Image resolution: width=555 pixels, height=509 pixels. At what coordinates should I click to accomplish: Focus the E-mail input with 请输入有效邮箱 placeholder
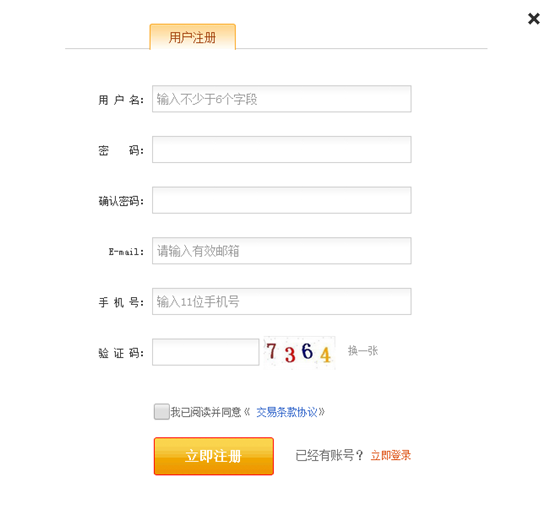(x=281, y=251)
